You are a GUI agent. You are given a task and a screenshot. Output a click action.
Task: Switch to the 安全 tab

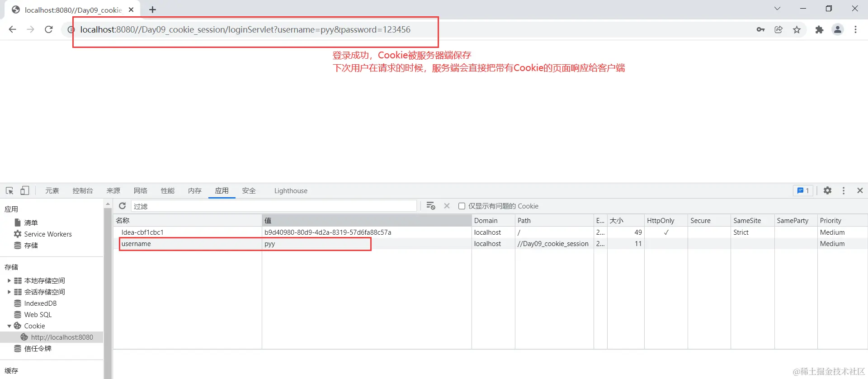[x=249, y=190]
